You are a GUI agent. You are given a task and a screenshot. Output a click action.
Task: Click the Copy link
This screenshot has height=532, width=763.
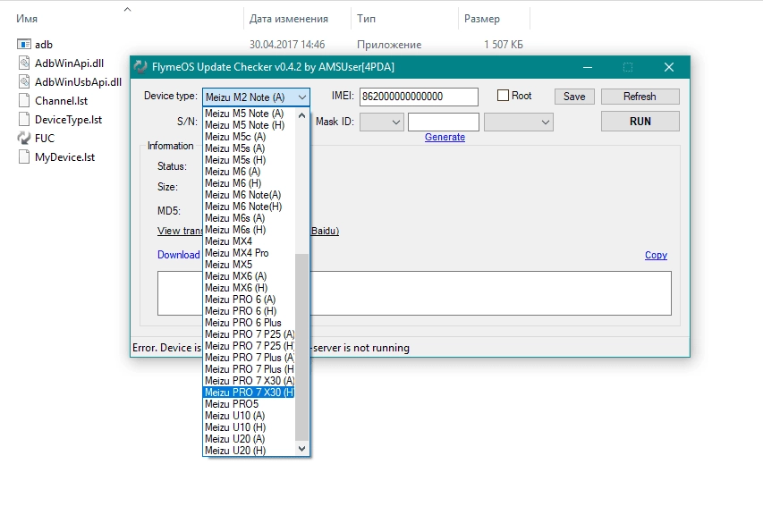click(656, 255)
